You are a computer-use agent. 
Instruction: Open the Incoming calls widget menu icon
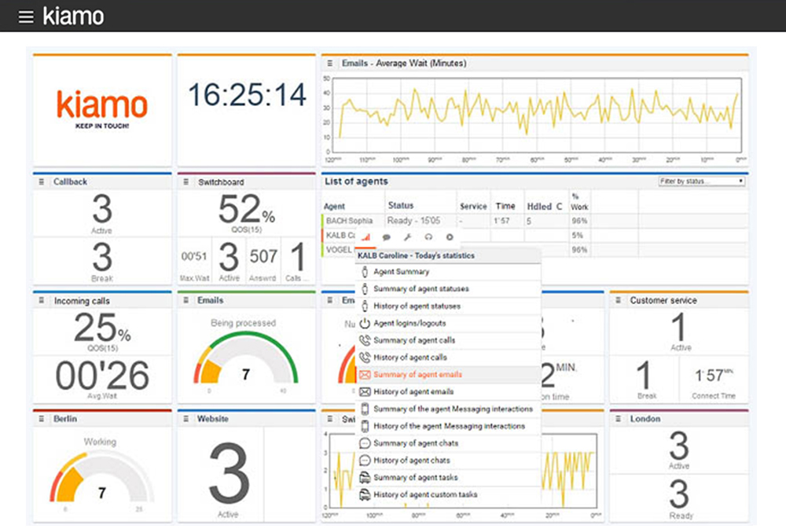[42, 300]
